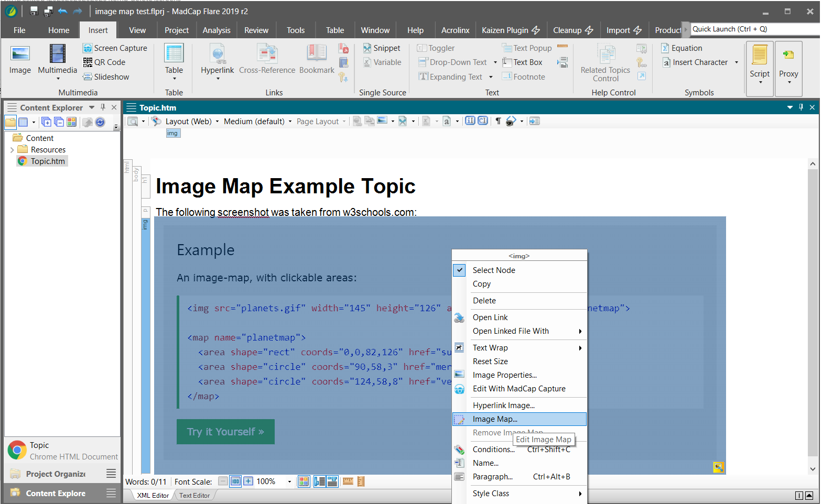The image size is (822, 504).
Task: Open the Review ribbon tab
Action: (x=256, y=30)
